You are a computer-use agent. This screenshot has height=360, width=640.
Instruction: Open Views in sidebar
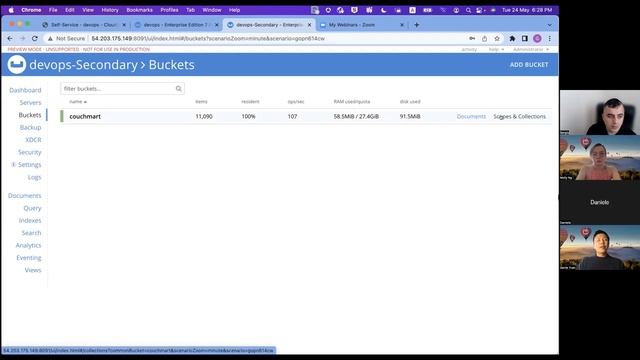click(33, 270)
